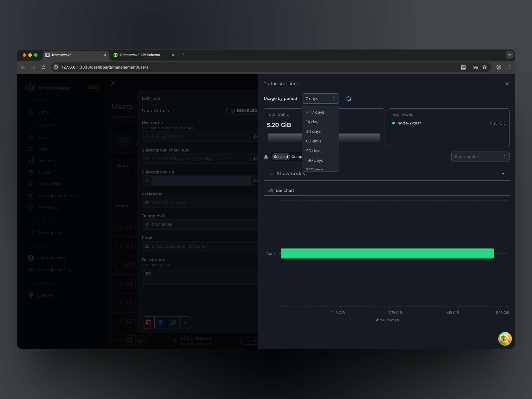Reload the page with the browser refresh icon
The height and width of the screenshot is (399, 532).
pyautogui.click(x=44, y=67)
